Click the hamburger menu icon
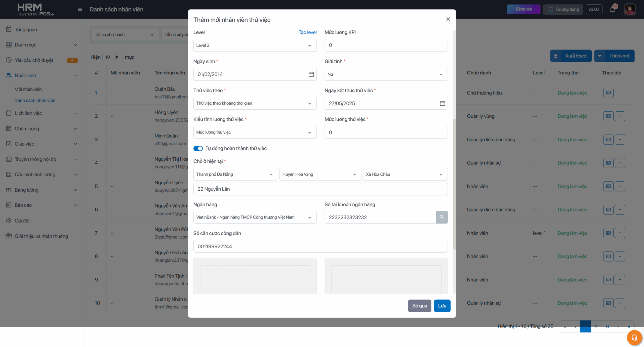This screenshot has height=347, width=644. (x=80, y=10)
